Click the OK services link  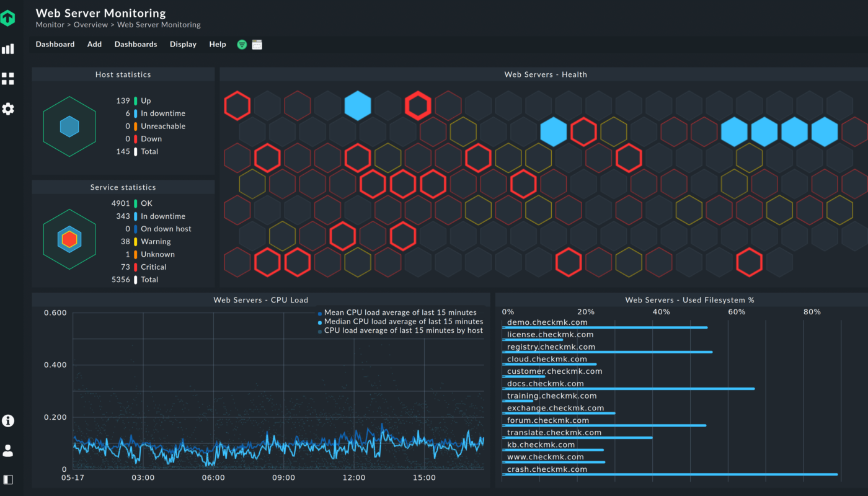click(146, 203)
